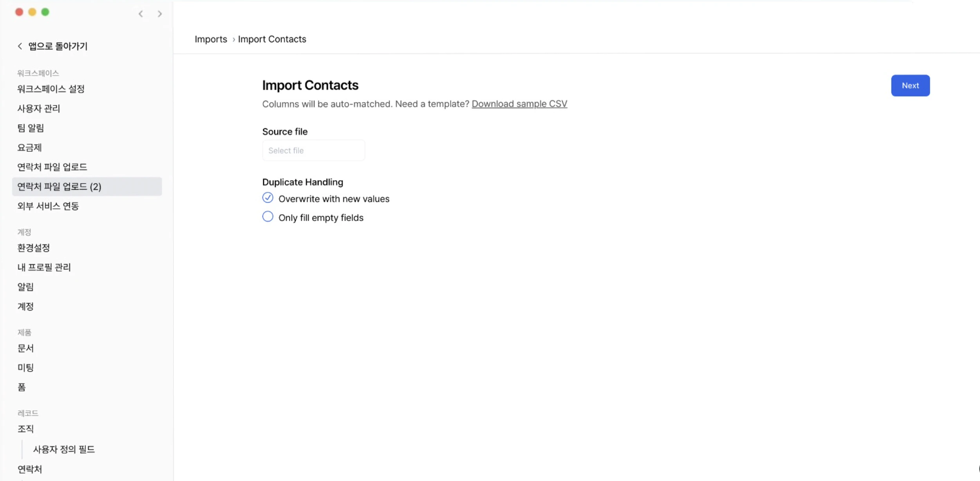Click the 앱으로 돌아가기 back chevron

(x=20, y=46)
